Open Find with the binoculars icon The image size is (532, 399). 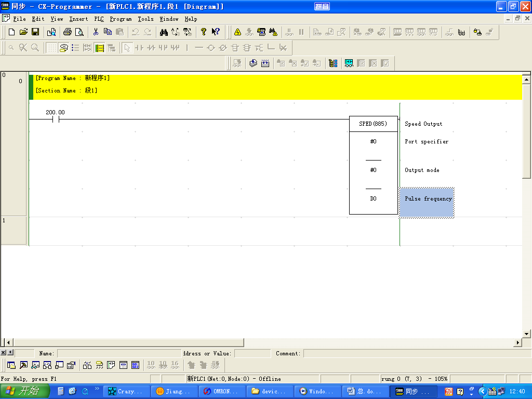coord(164,32)
